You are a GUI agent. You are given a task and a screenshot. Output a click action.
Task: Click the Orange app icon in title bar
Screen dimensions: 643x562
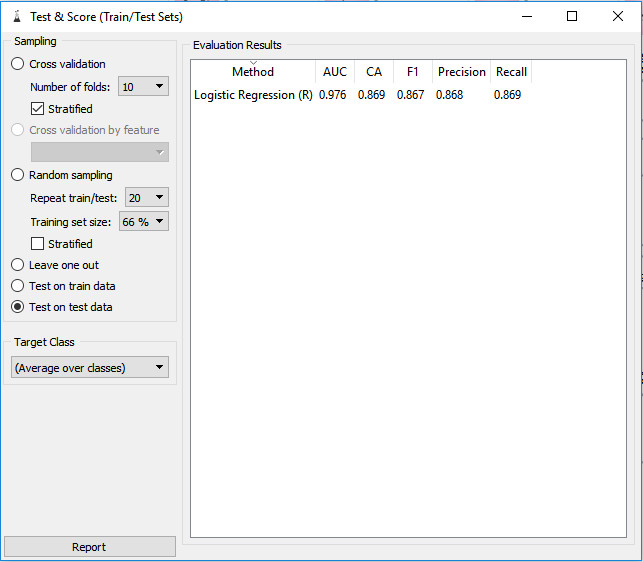coord(17,16)
